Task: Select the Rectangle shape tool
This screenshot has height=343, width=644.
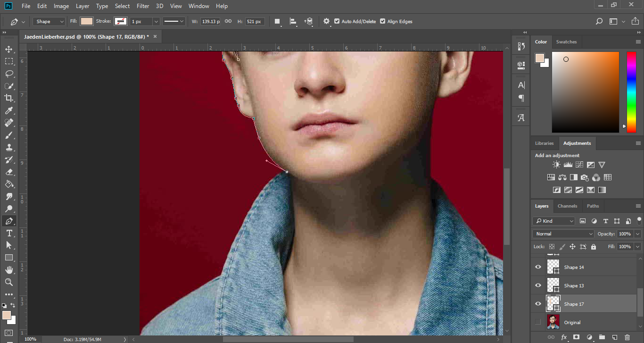Action: (9, 258)
